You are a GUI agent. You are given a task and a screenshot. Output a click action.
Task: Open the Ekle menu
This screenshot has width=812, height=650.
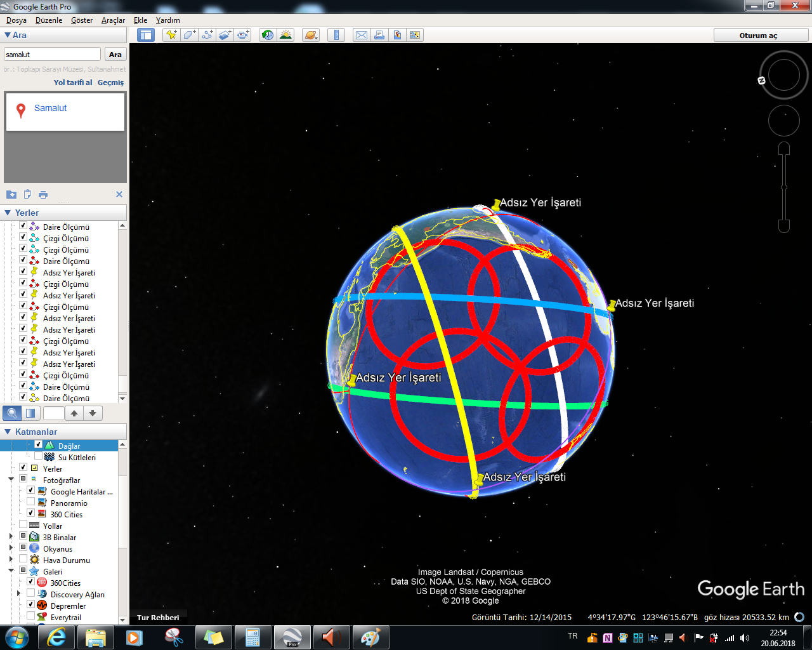pos(140,20)
